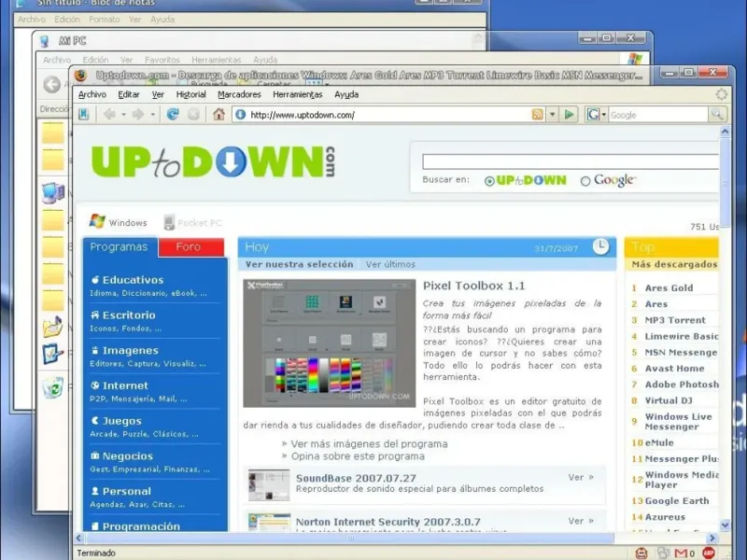Click the green Go arrow button
The image size is (747, 560).
coord(569,115)
